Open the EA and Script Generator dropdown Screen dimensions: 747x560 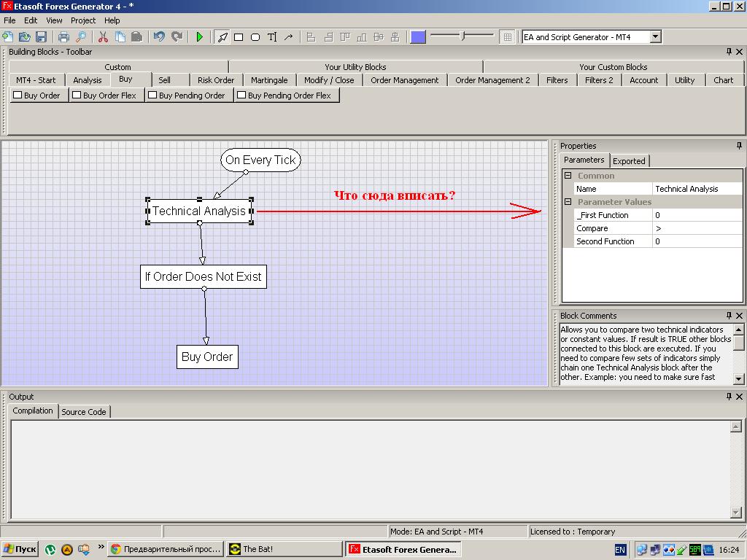(x=656, y=36)
